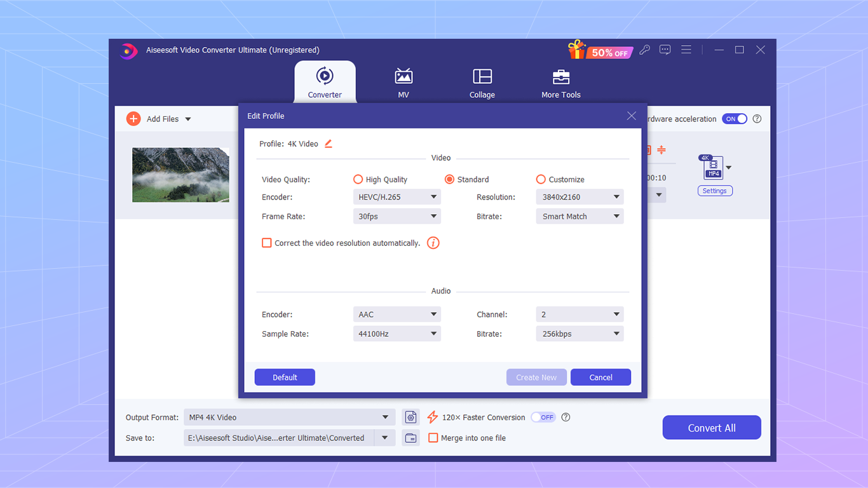Open the More Tools tab
The image size is (868, 488).
tap(561, 81)
